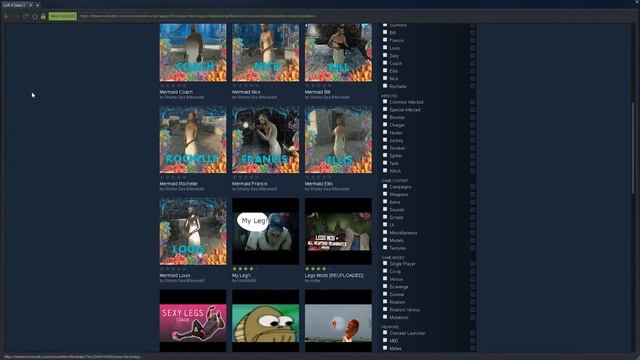
Task: Toggle the Co-op game mode checkbox
Action: (385, 271)
